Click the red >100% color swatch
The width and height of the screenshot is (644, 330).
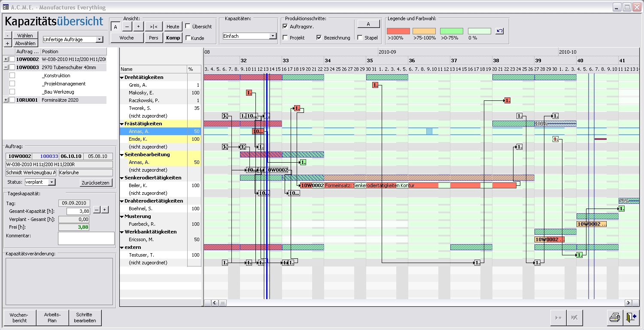click(398, 31)
